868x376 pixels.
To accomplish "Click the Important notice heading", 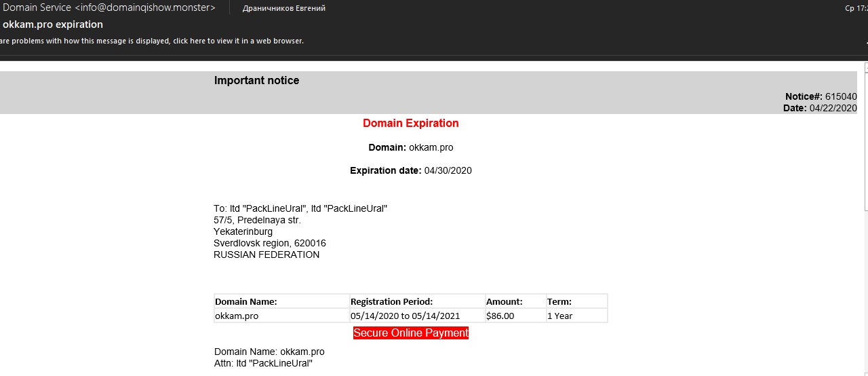I will click(x=256, y=81).
